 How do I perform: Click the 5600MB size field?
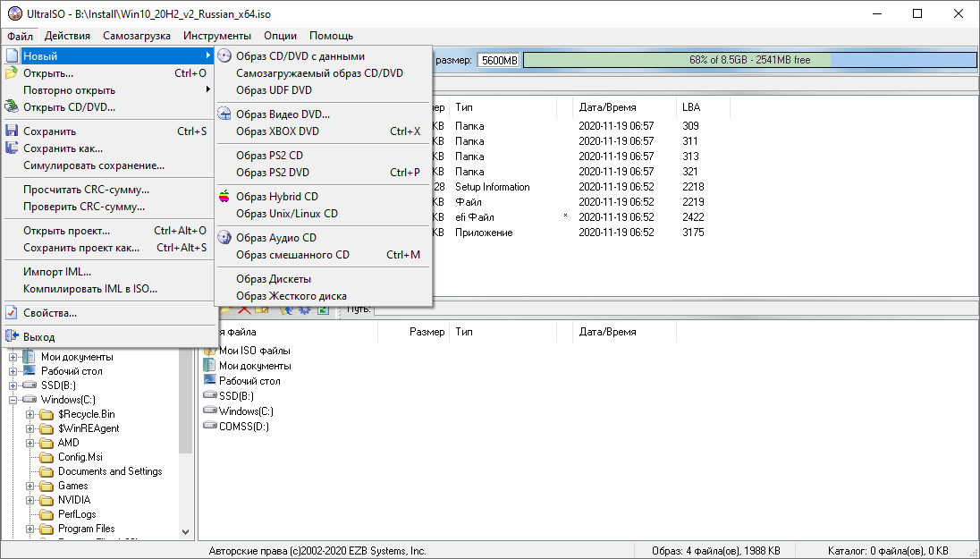click(499, 60)
